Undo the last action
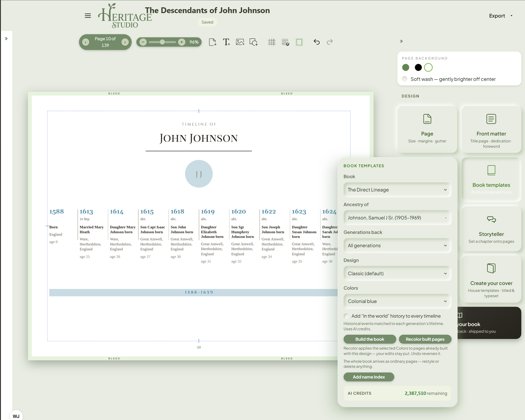This screenshot has height=420, width=525. click(317, 42)
